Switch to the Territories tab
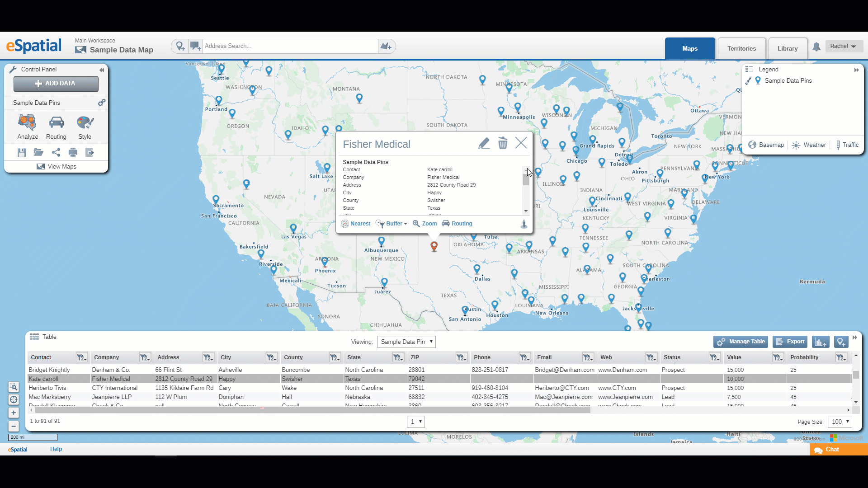Screen dimensions: 868x488 741,48
